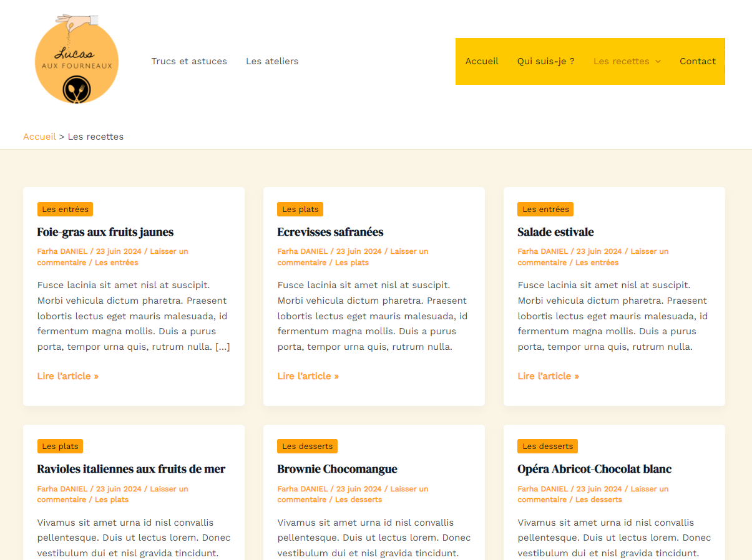Screen dimensions: 752x560
Task: Open the Ecrevisses safranées recipe title
Action: [330, 232]
